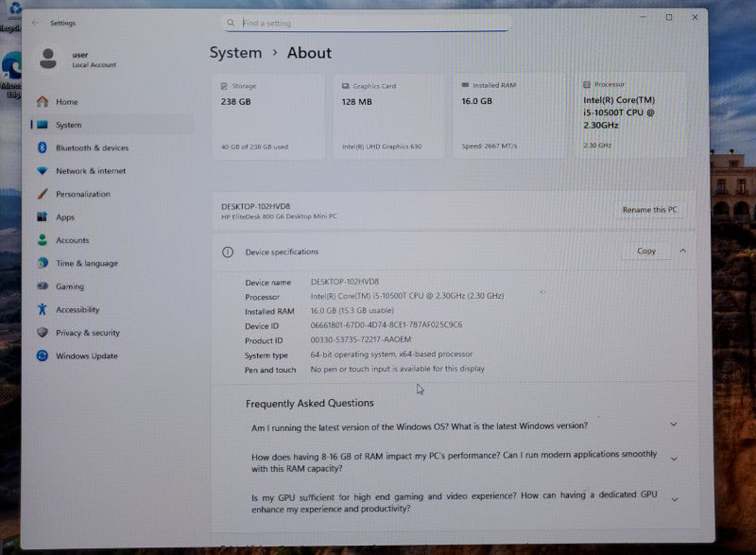Click the back arrow in the Settings title bar
Image resolution: width=756 pixels, height=555 pixels.
click(36, 23)
